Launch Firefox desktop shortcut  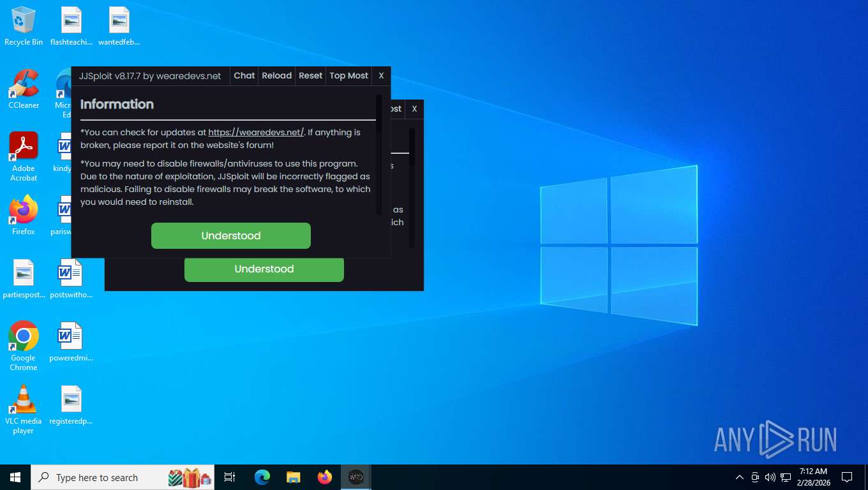24,216
